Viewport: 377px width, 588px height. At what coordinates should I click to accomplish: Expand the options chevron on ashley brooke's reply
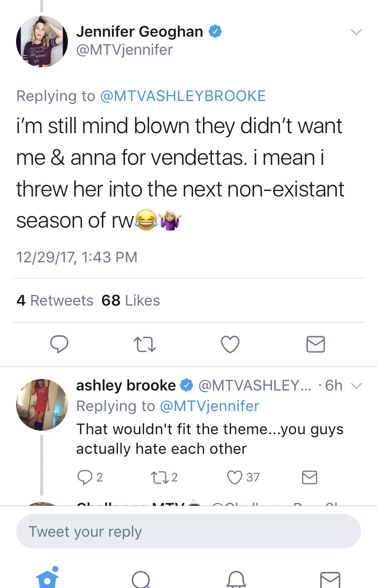click(x=356, y=385)
